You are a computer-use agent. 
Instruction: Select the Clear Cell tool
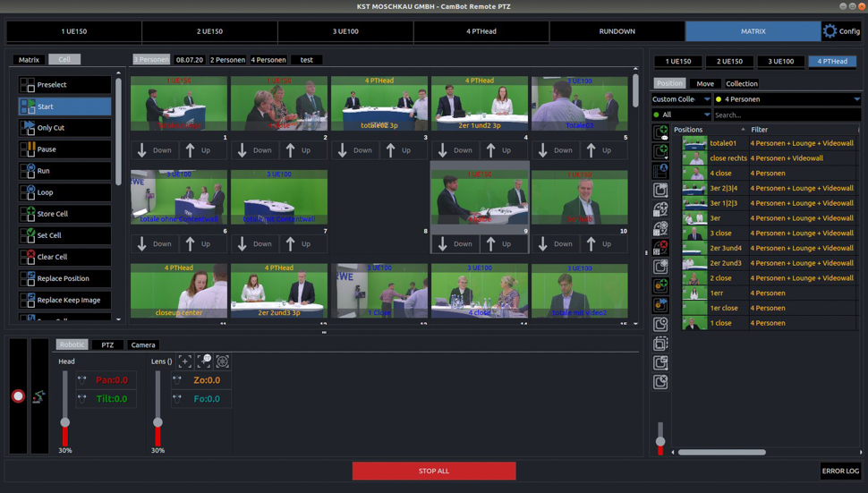click(x=64, y=257)
